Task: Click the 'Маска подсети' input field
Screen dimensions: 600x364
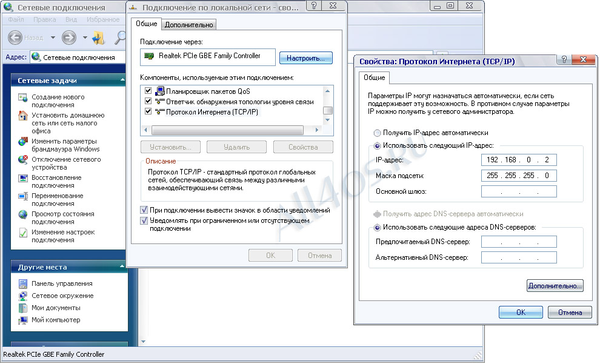Action: (519, 176)
